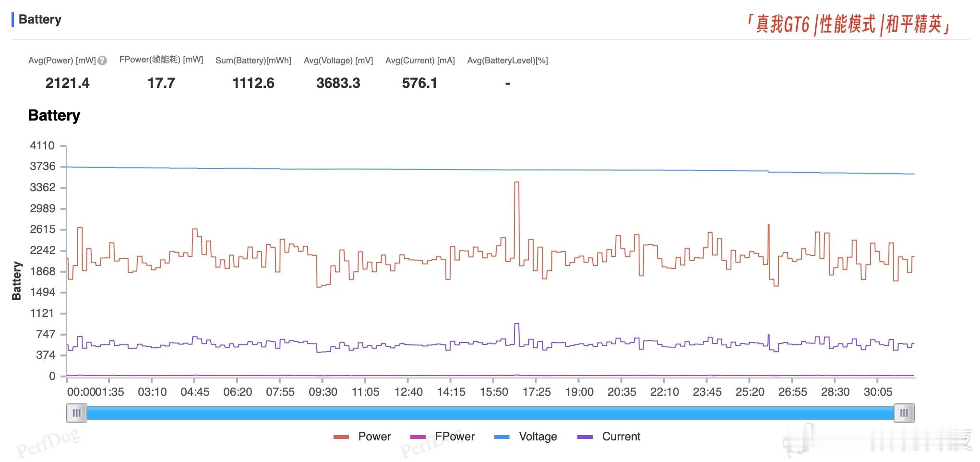The width and height of the screenshot is (980, 462).
Task: Click the Avg(Voltage) [mV] label
Action: (x=338, y=61)
